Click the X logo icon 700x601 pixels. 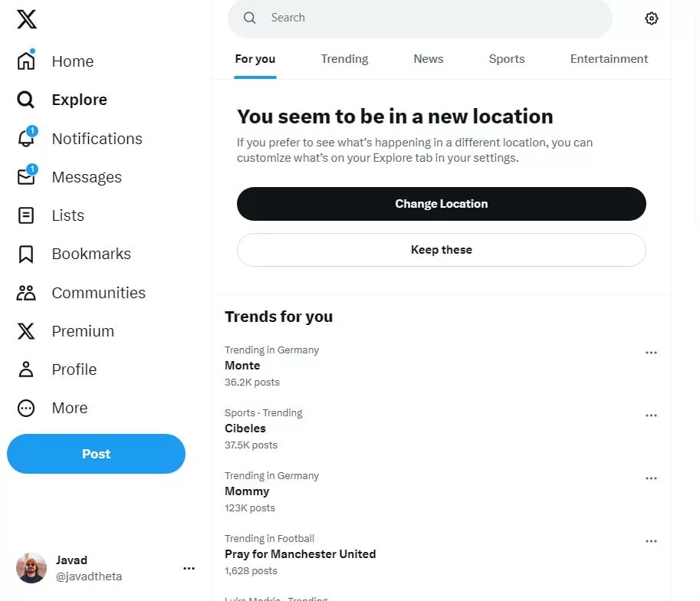pos(27,19)
